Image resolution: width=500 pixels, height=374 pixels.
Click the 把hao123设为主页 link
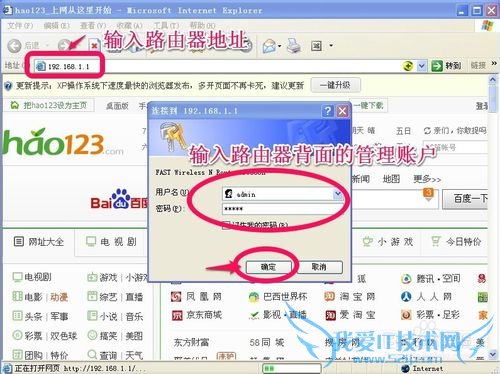pyautogui.click(x=55, y=105)
